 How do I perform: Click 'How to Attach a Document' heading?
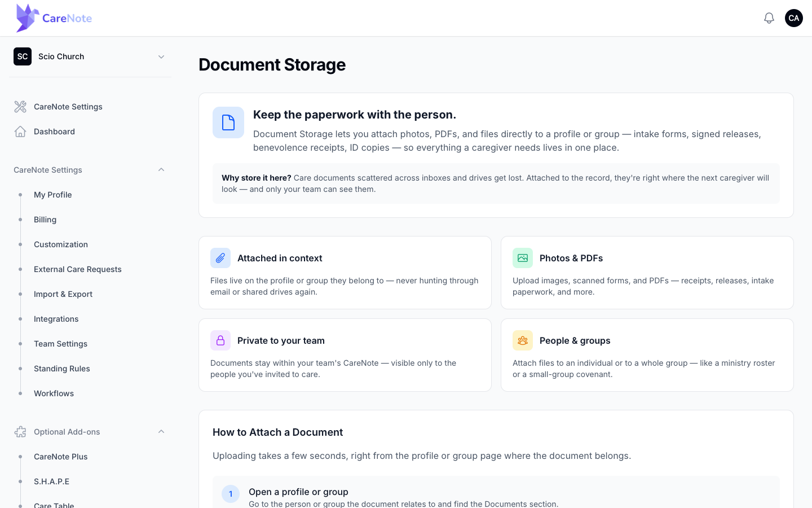(x=278, y=432)
